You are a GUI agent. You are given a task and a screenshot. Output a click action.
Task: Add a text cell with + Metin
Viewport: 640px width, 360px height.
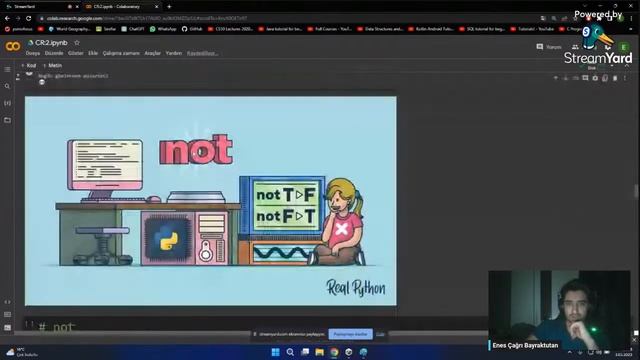52,65
